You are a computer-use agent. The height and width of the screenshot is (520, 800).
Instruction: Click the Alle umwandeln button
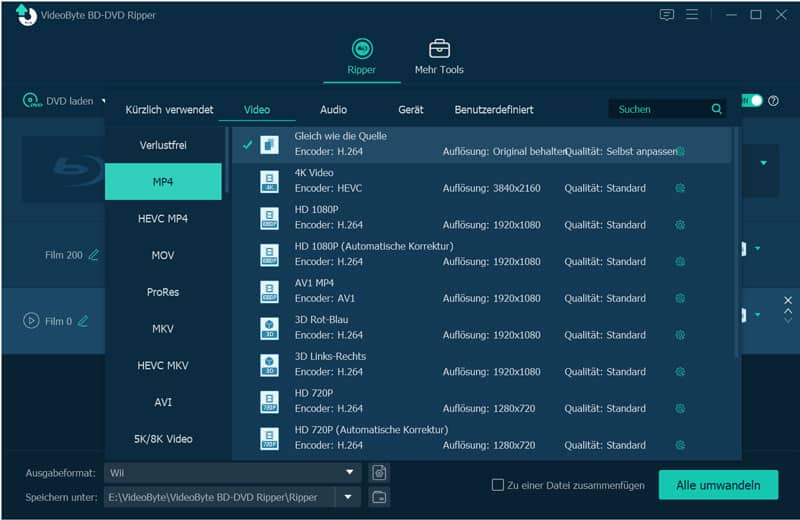coord(718,485)
